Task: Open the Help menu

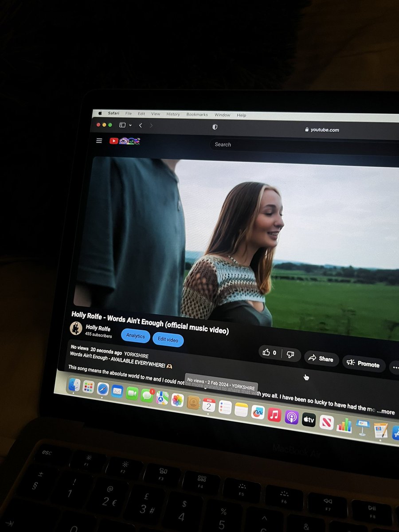Action: pos(242,115)
